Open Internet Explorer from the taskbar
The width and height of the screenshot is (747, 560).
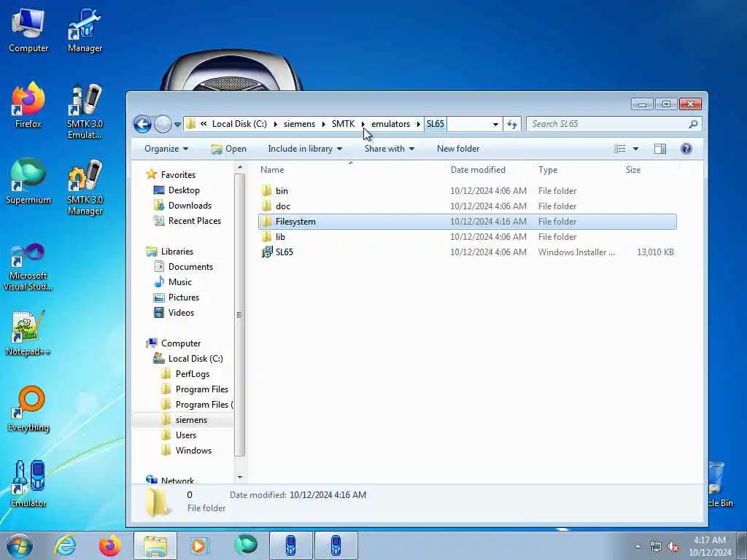(65, 545)
